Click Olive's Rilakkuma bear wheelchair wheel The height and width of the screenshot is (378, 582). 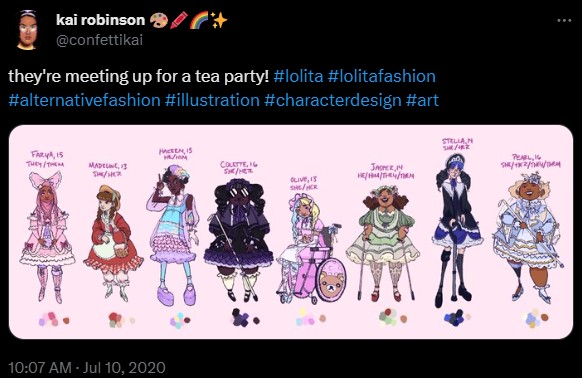[x=331, y=280]
